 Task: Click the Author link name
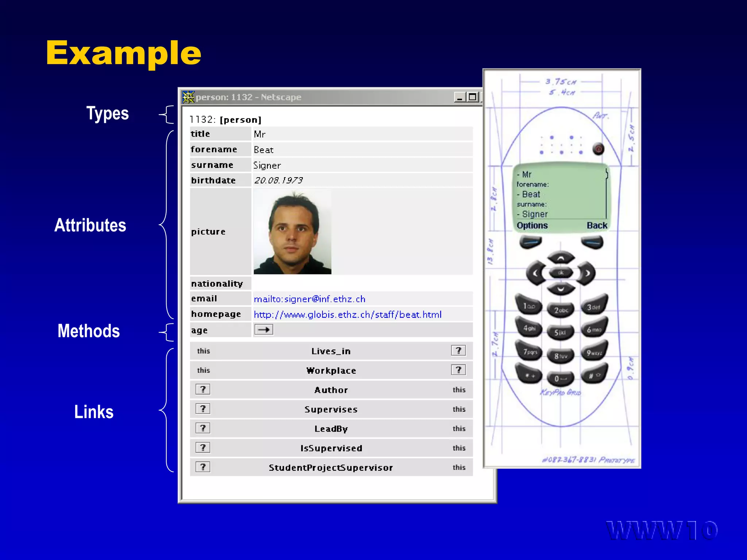(x=331, y=390)
